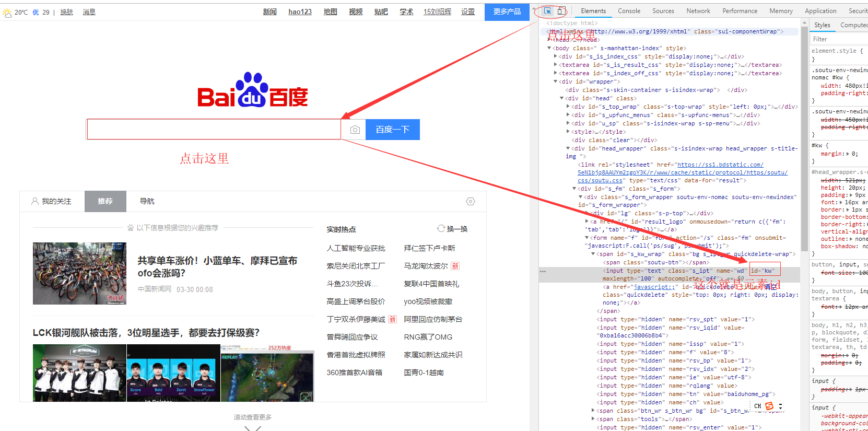Viewport: 868px width, 431px height.
Task: Open the Performance tab
Action: point(740,11)
